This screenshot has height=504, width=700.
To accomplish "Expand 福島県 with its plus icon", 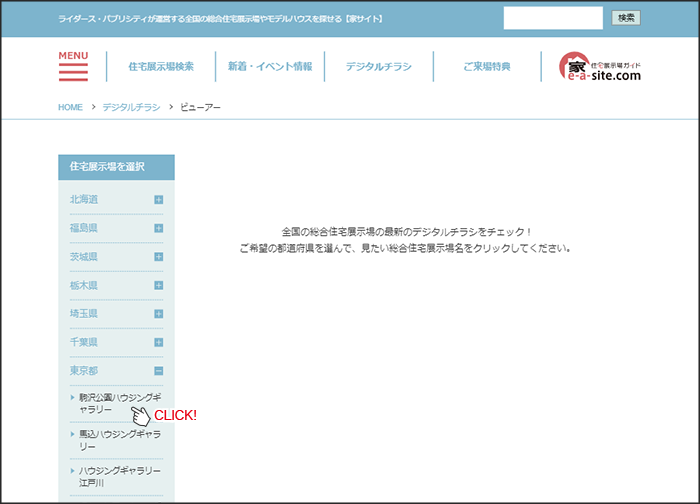I will click(x=158, y=228).
